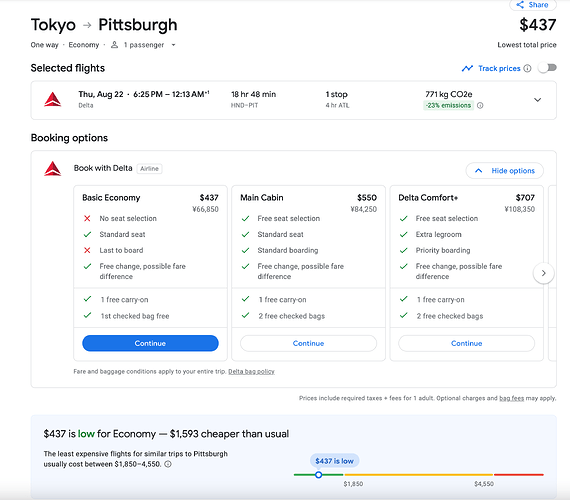Click the 18 hr 48 min duration
Image resolution: width=570 pixels, height=500 pixels.
click(254, 95)
